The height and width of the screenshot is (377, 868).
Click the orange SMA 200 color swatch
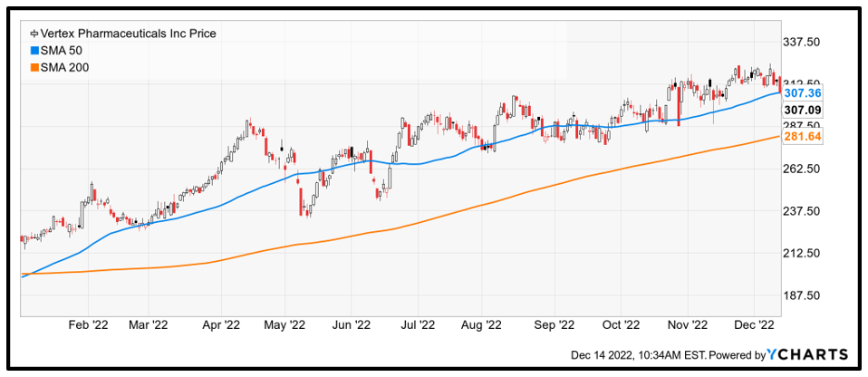point(34,67)
